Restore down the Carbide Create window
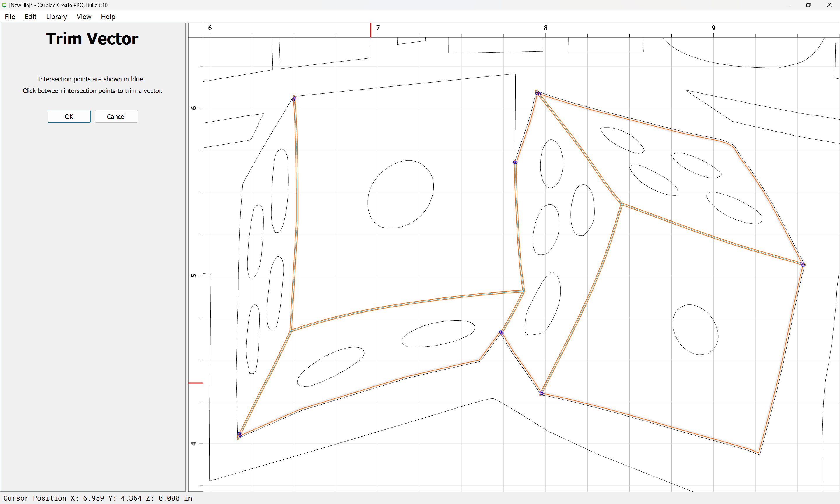This screenshot has height=504, width=840. pyautogui.click(x=808, y=5)
